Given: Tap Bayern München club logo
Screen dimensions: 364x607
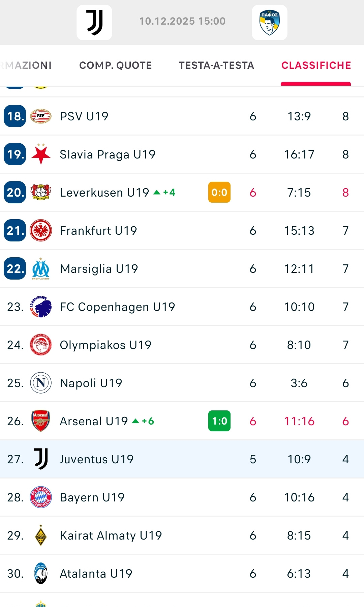Looking at the screenshot, I should pyautogui.click(x=41, y=497).
